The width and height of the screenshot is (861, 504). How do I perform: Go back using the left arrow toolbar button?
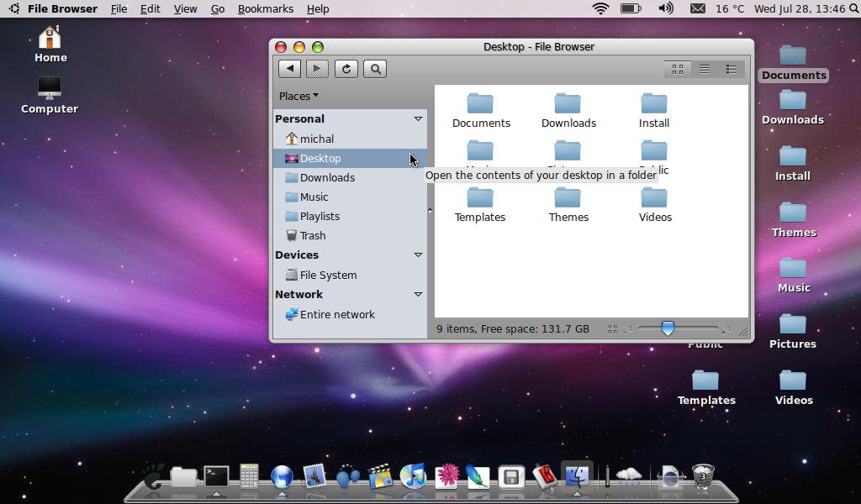[289, 69]
